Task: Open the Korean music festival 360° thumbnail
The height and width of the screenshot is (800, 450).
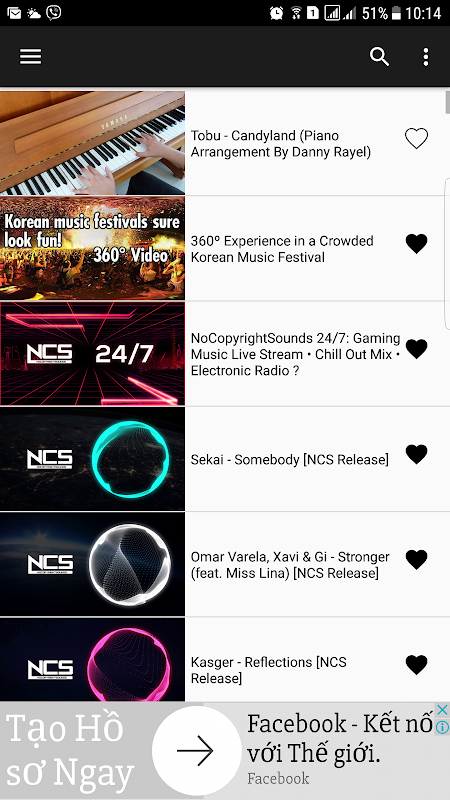Action: pyautogui.click(x=92, y=248)
